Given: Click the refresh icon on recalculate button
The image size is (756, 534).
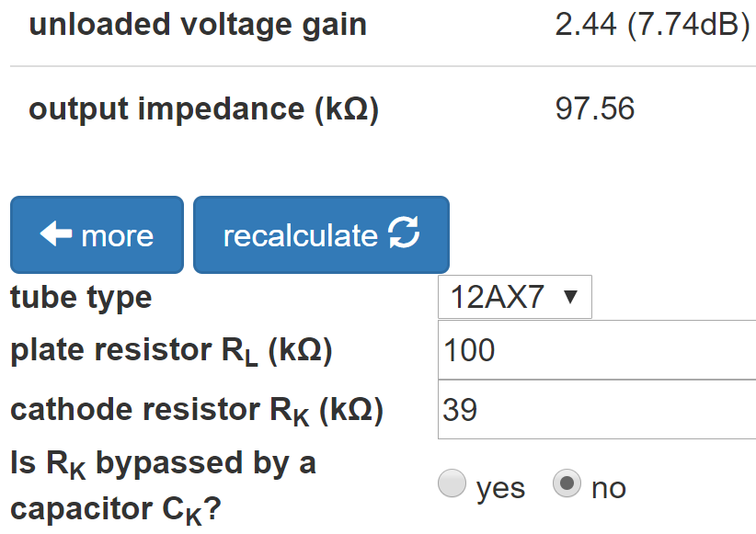Looking at the screenshot, I should pos(404,233).
